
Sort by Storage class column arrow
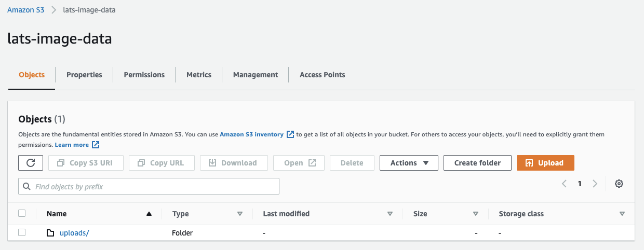click(x=622, y=214)
